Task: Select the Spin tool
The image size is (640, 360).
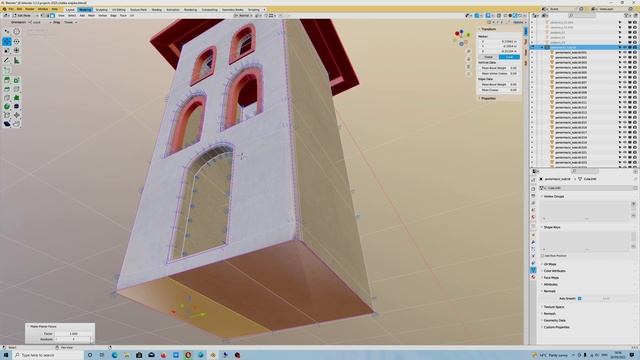Action: (7, 107)
